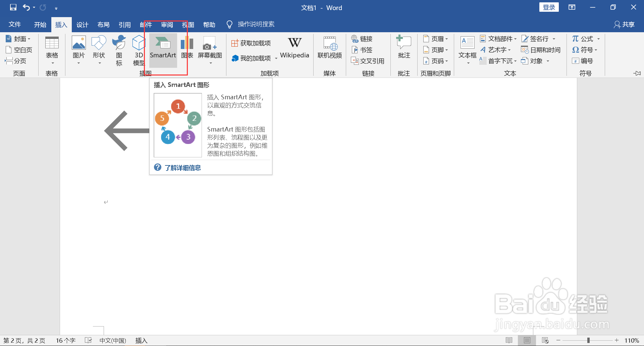Insert a Text Box (文本框)
The height and width of the screenshot is (346, 644).
coord(467,50)
